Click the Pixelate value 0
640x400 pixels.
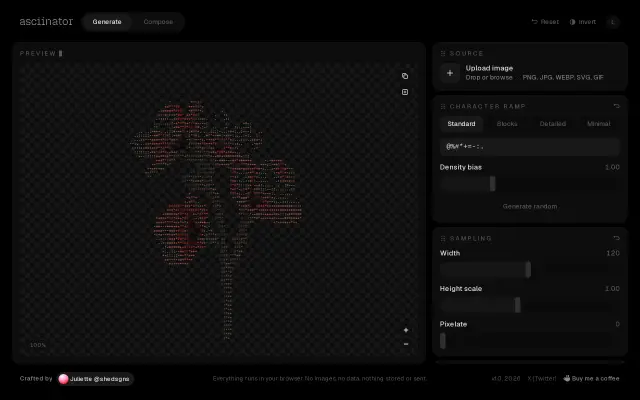618,324
